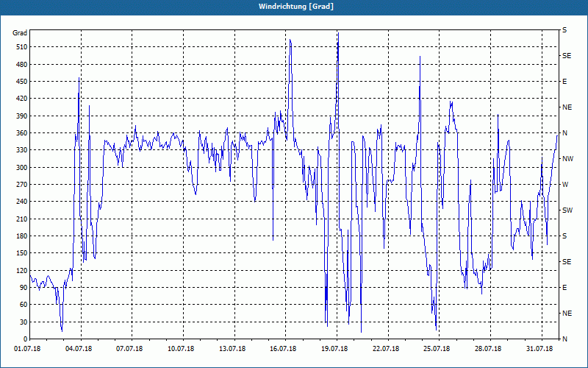Screen dimensions: 588x368
Task: Click the N compass label level with 360
Action: point(564,133)
